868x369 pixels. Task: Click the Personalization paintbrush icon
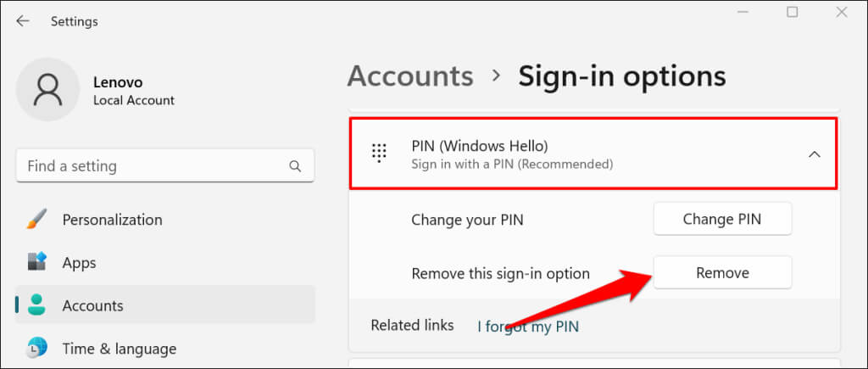(x=36, y=220)
